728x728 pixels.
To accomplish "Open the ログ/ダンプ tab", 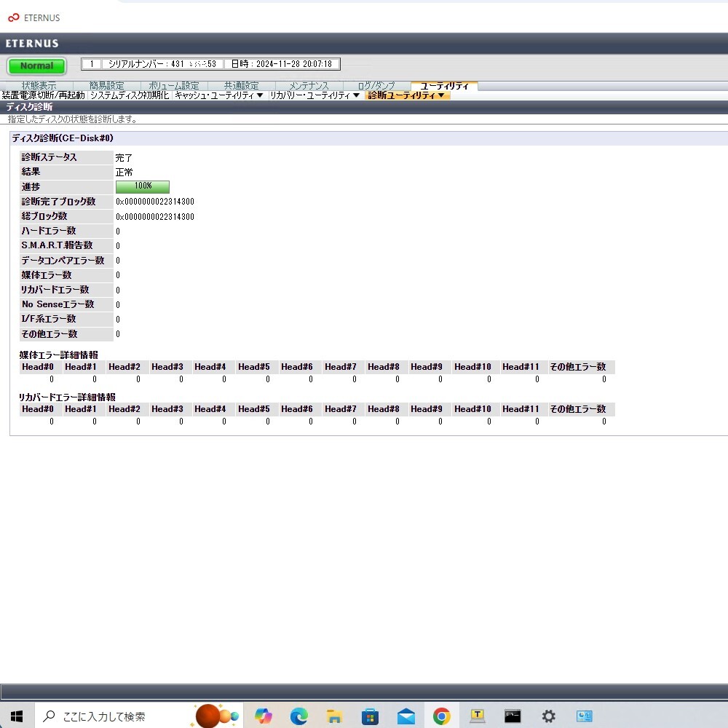I will pyautogui.click(x=376, y=86).
